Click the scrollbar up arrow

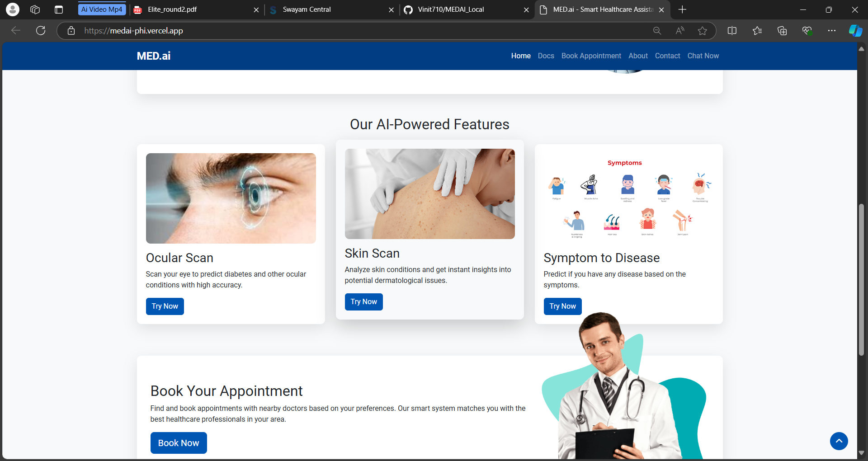pyautogui.click(x=861, y=48)
